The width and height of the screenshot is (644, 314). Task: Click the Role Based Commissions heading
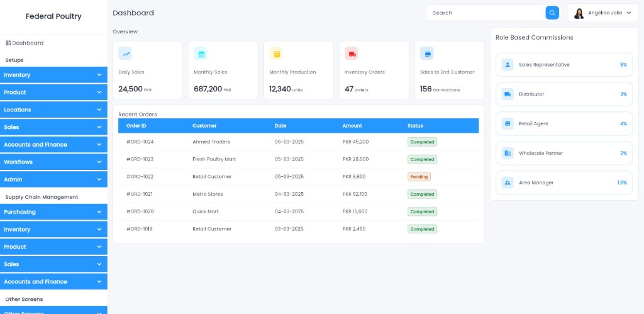(535, 37)
